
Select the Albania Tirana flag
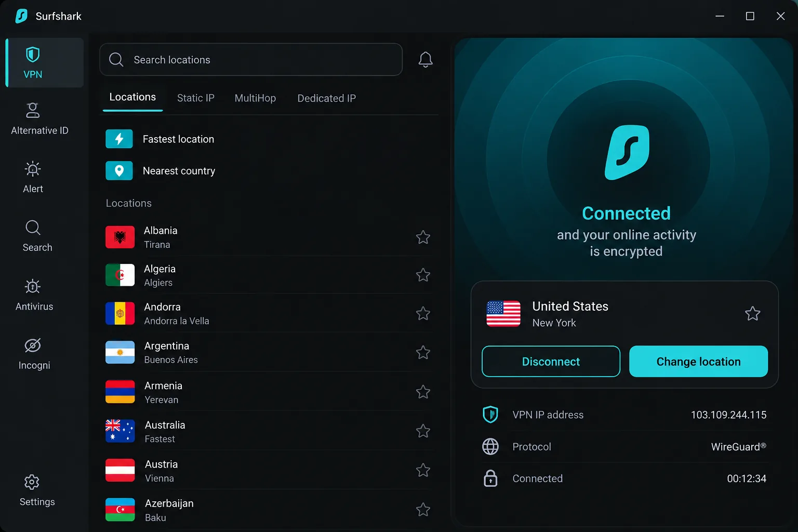(120, 237)
